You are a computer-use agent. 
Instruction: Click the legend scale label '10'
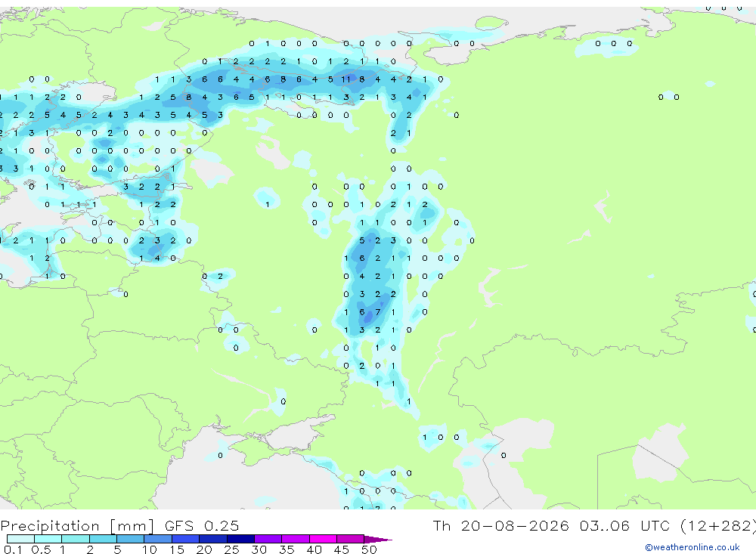click(x=150, y=549)
